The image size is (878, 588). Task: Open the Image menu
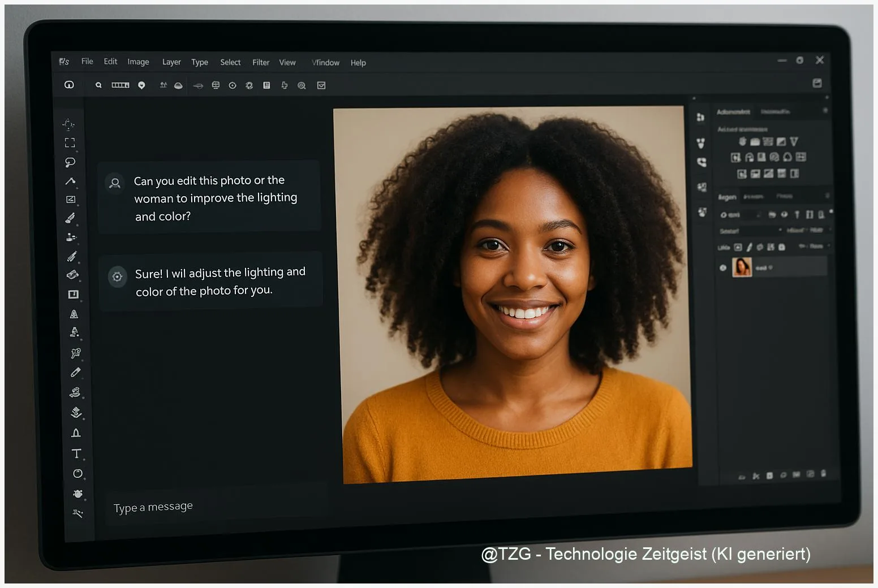138,62
